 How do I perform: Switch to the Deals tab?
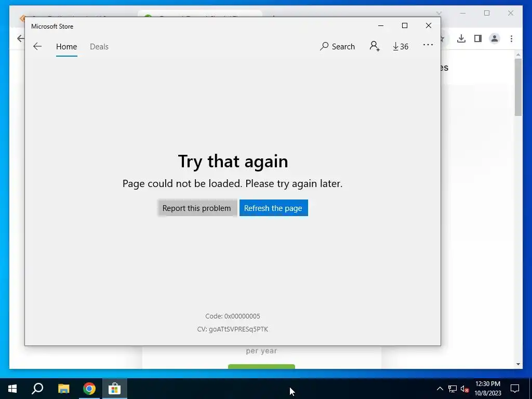click(x=99, y=46)
